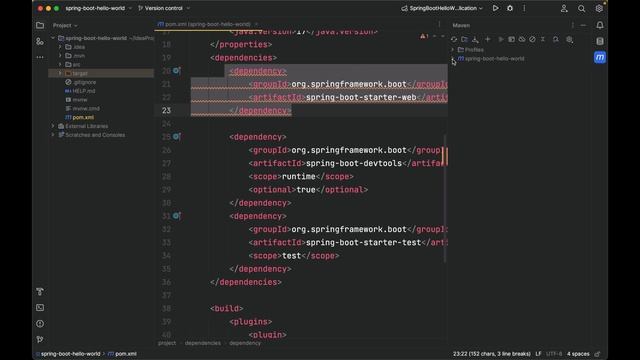Open Notifications bell in right stripe
The image size is (640, 360).
point(600,25)
